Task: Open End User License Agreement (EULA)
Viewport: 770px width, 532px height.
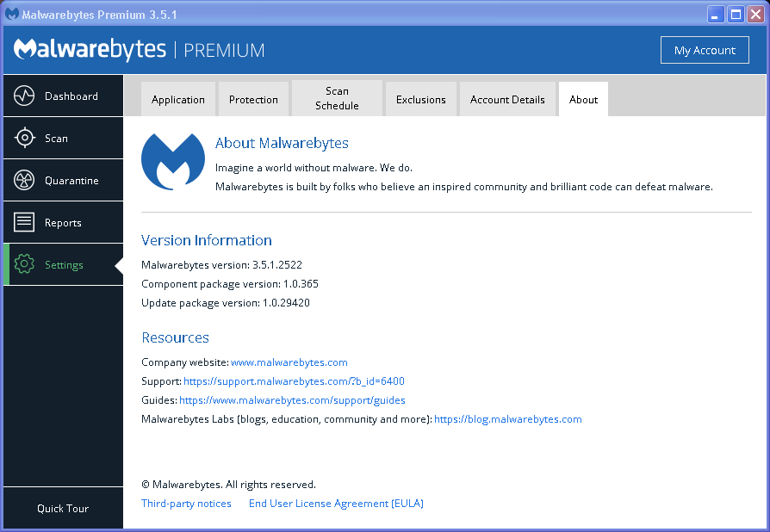Action: coord(336,504)
